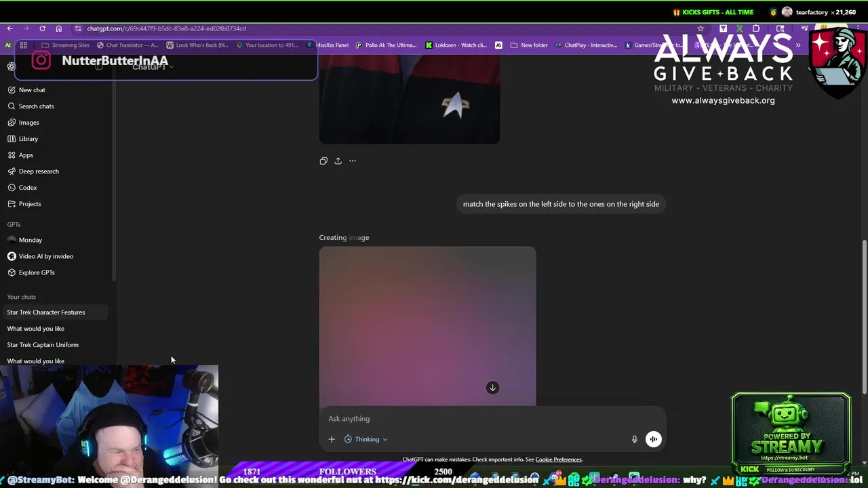868x488 pixels.
Task: Reload the ChatGPT page
Action: coord(42,28)
